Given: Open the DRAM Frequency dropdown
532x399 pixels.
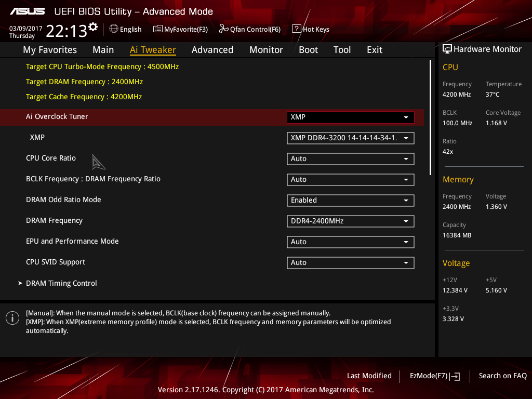Looking at the screenshot, I should point(351,221).
